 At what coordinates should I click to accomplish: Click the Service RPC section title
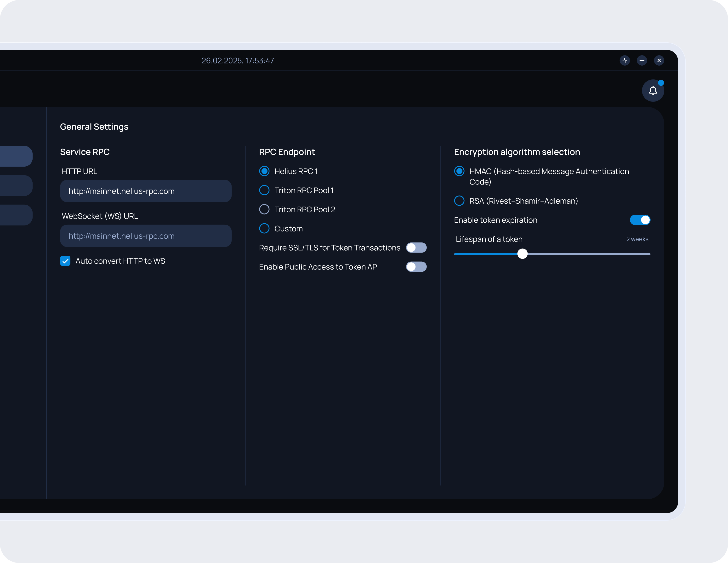85,152
